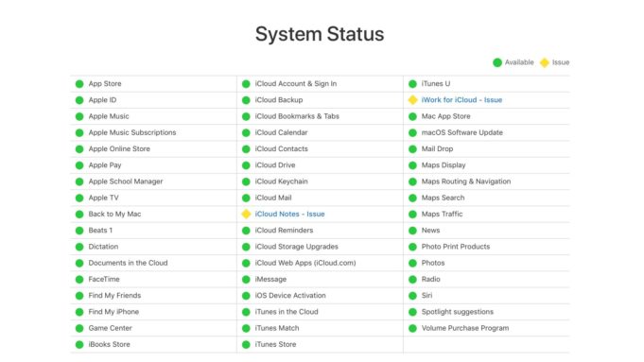The height and width of the screenshot is (362, 644).
Task: Click the Apple Music service name
Action: coord(109,116)
